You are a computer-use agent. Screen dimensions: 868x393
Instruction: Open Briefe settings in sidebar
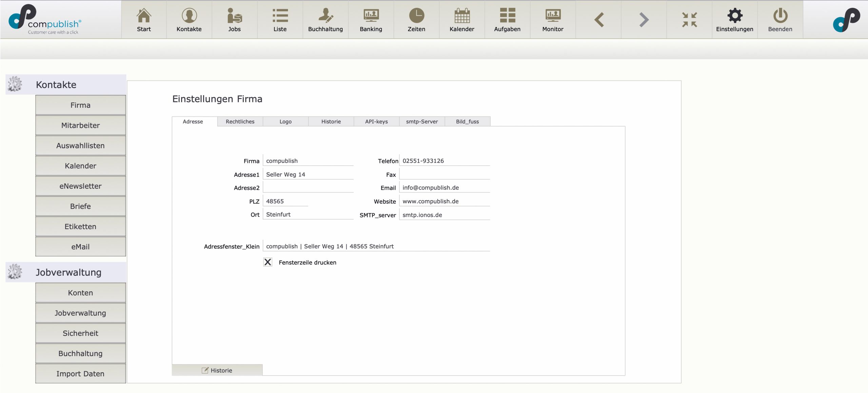(x=80, y=206)
